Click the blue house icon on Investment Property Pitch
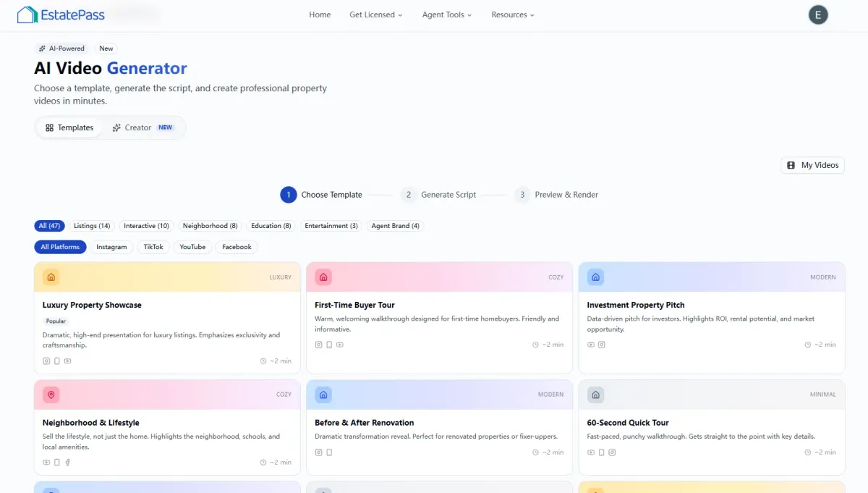 (x=595, y=277)
